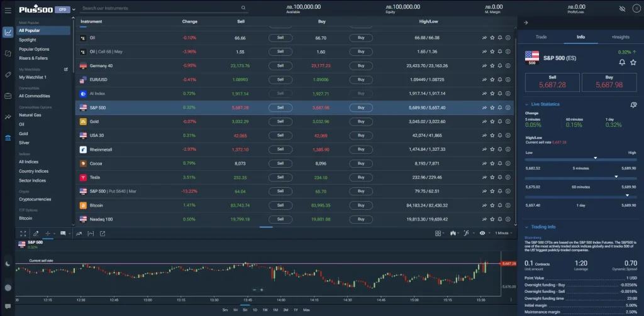Open info icon in Nasdaq 100 row
Viewport: 644px width, 316px height.
[508, 219]
